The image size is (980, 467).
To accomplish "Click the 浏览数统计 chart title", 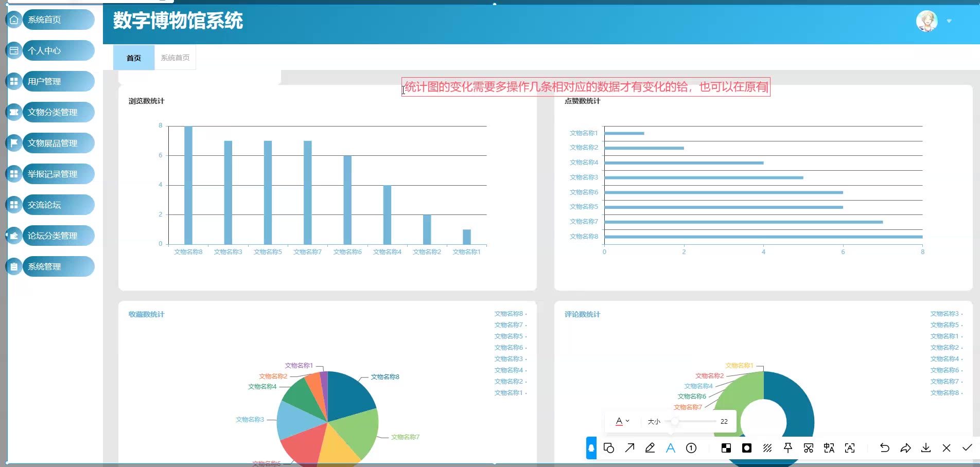I will pos(146,101).
